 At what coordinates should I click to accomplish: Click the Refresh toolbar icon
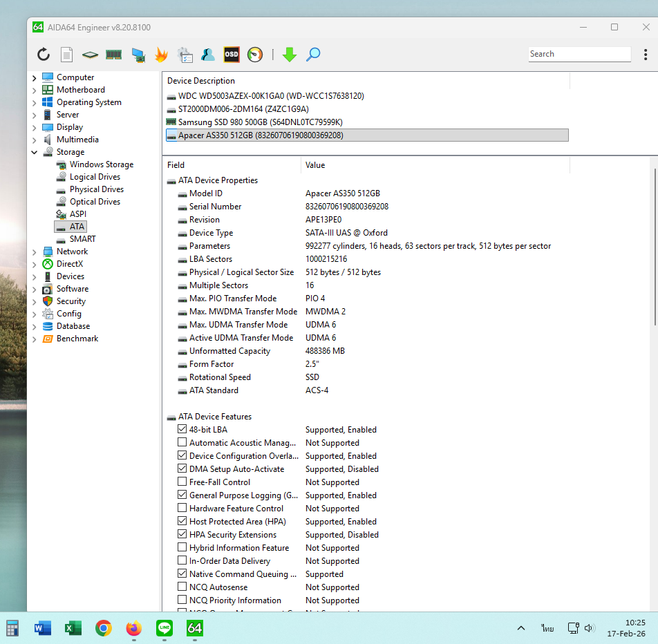pos(44,55)
